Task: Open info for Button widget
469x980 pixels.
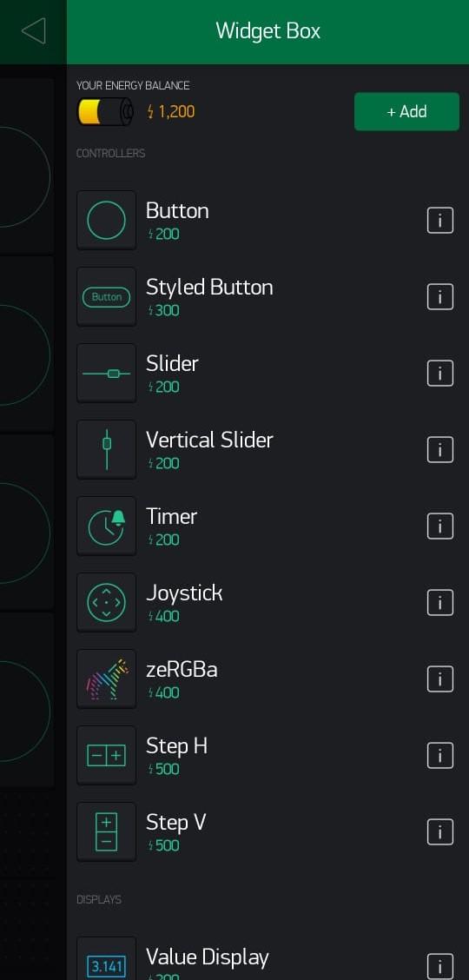Action: 439,221
